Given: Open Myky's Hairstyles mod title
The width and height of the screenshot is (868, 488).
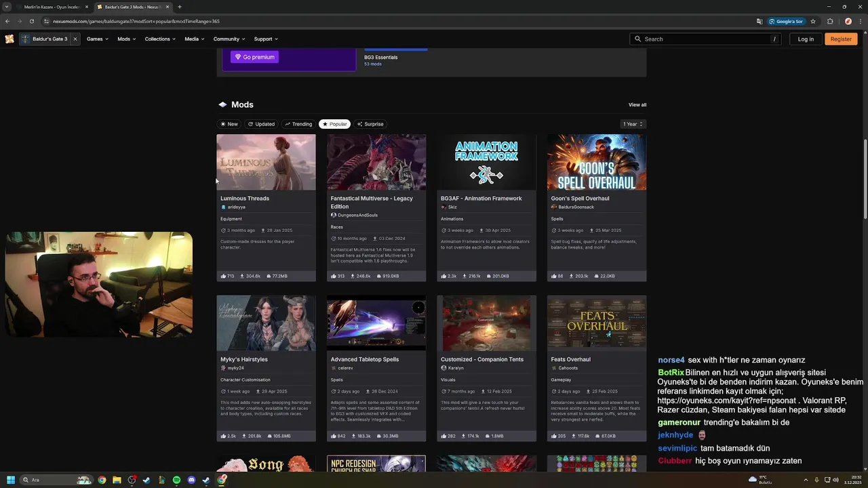Looking at the screenshot, I should pos(244,359).
